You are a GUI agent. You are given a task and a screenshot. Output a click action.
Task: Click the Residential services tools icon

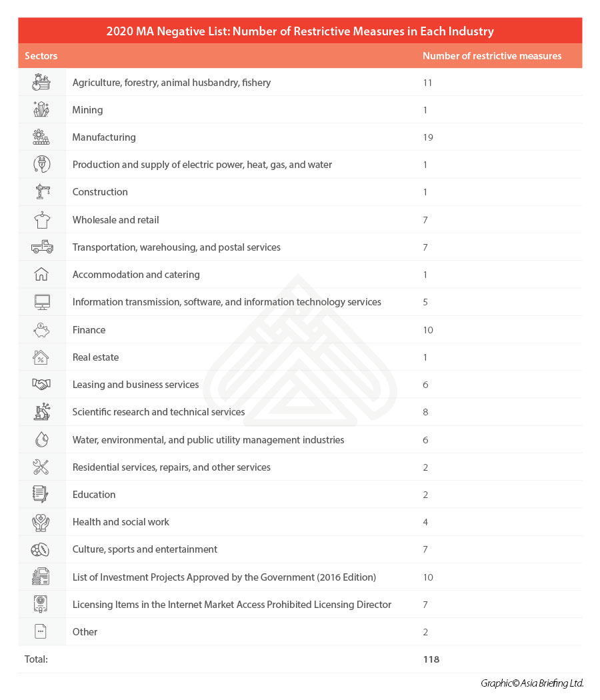[41, 467]
